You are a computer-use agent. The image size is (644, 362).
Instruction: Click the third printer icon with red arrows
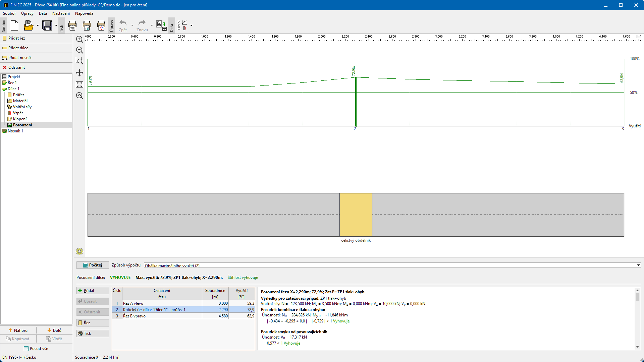coord(101,25)
